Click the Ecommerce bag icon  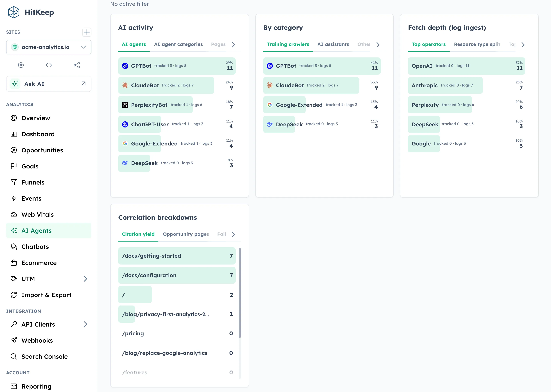[14, 263]
